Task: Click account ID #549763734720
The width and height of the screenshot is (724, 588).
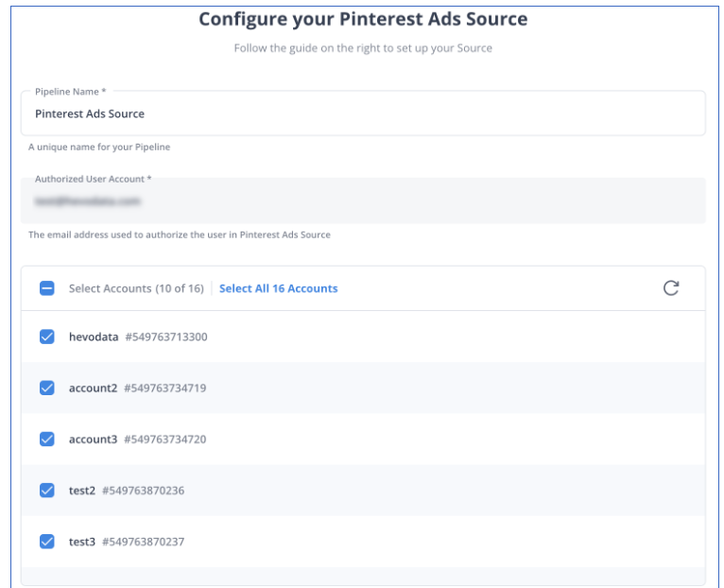Action: tap(164, 440)
